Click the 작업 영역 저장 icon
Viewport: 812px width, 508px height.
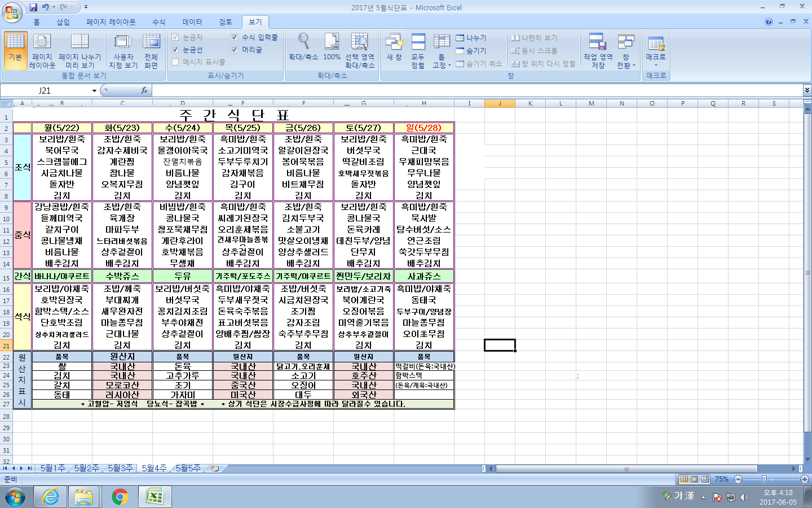[x=598, y=51]
